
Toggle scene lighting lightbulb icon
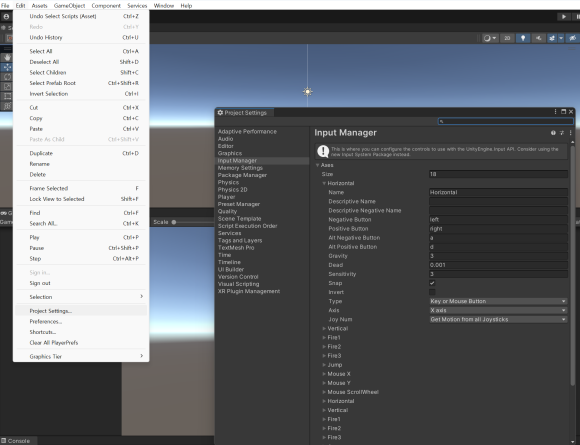pos(523,38)
